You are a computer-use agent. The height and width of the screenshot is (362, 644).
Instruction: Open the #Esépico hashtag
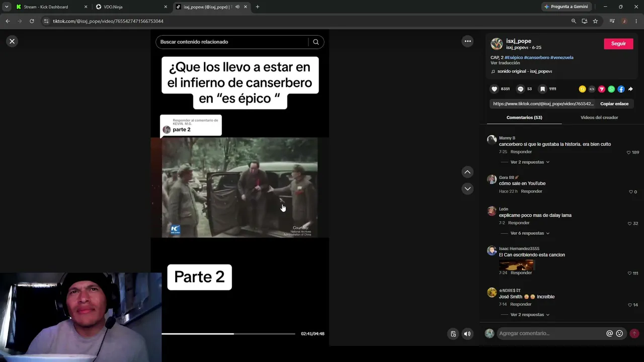click(514, 57)
